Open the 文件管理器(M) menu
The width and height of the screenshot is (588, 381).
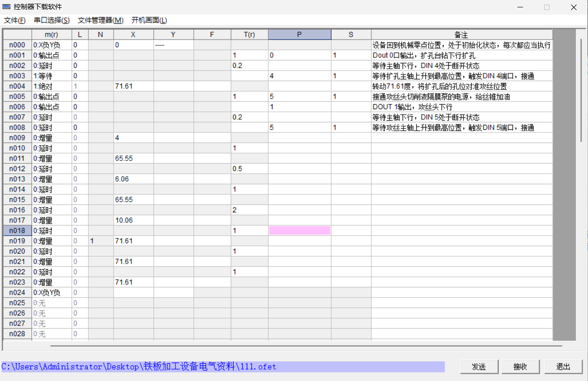[100, 20]
